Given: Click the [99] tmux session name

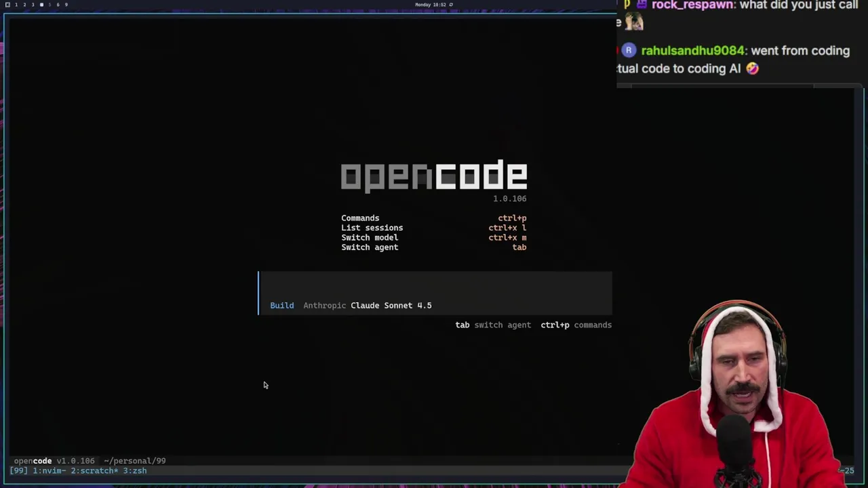Looking at the screenshot, I should (x=18, y=470).
